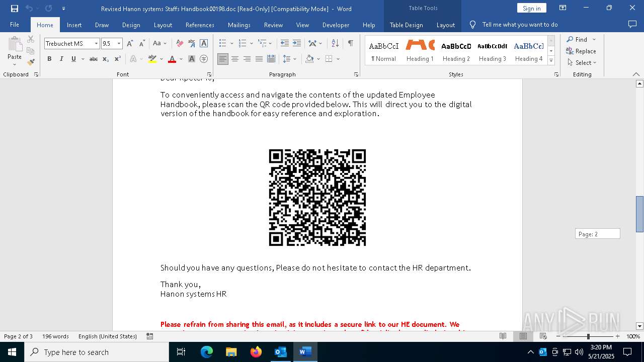Apply text highlight color

point(152,59)
